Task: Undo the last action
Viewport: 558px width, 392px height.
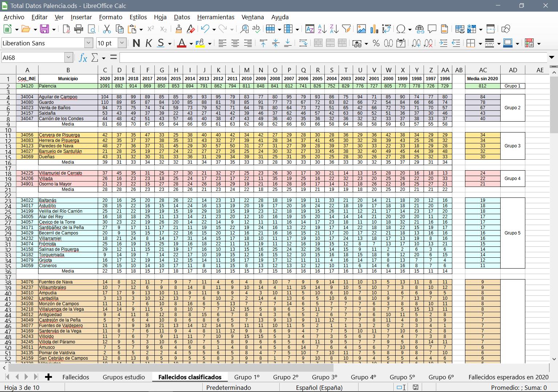Action: coord(205,29)
